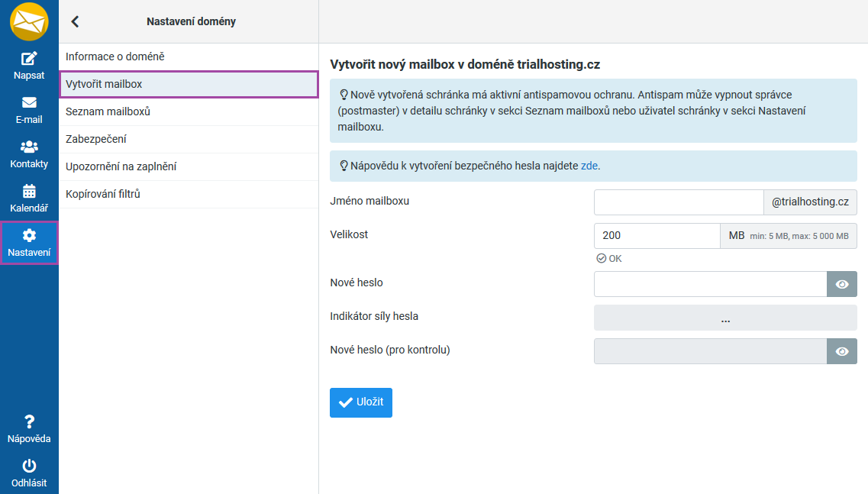Follow the 'zde' password help link

click(589, 166)
